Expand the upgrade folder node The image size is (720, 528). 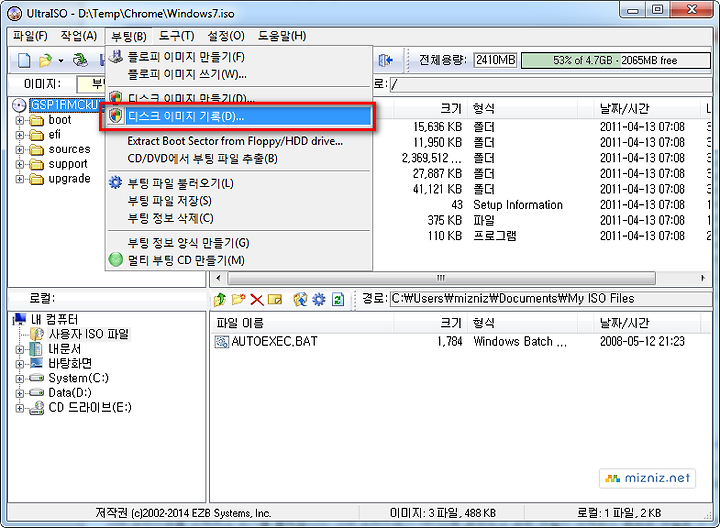point(20,179)
